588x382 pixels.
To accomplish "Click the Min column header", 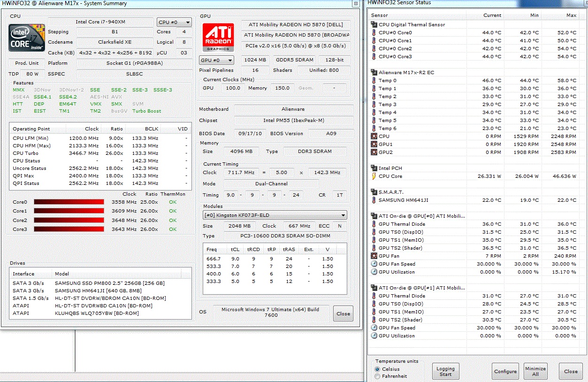I will point(522,15).
